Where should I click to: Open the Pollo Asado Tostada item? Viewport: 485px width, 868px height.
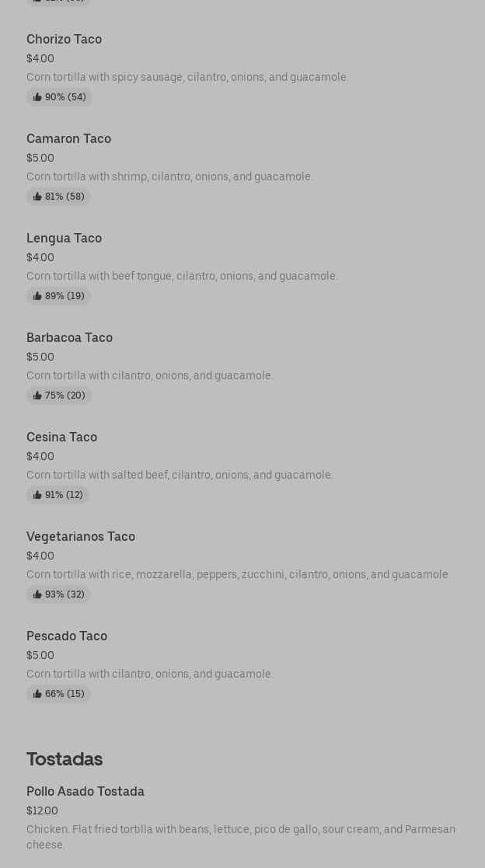tap(85, 791)
